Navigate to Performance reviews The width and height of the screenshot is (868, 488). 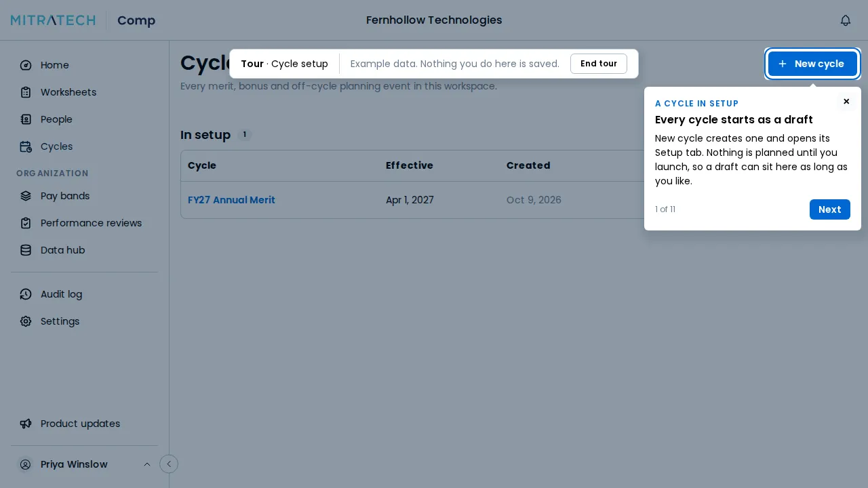click(84, 223)
